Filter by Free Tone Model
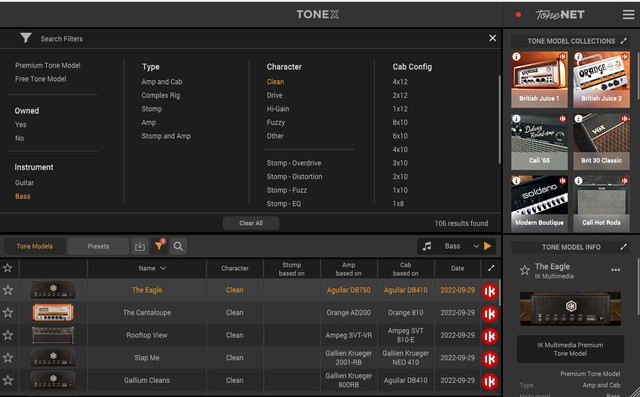 click(x=40, y=79)
